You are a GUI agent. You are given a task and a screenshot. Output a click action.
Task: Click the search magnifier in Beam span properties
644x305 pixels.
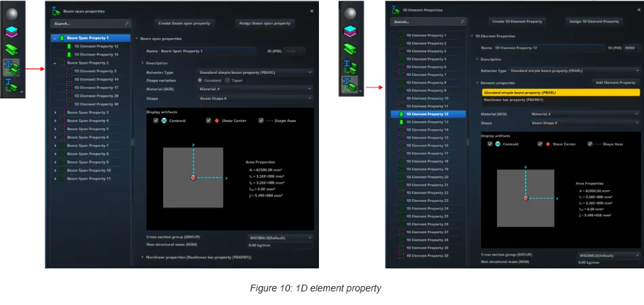click(x=127, y=23)
